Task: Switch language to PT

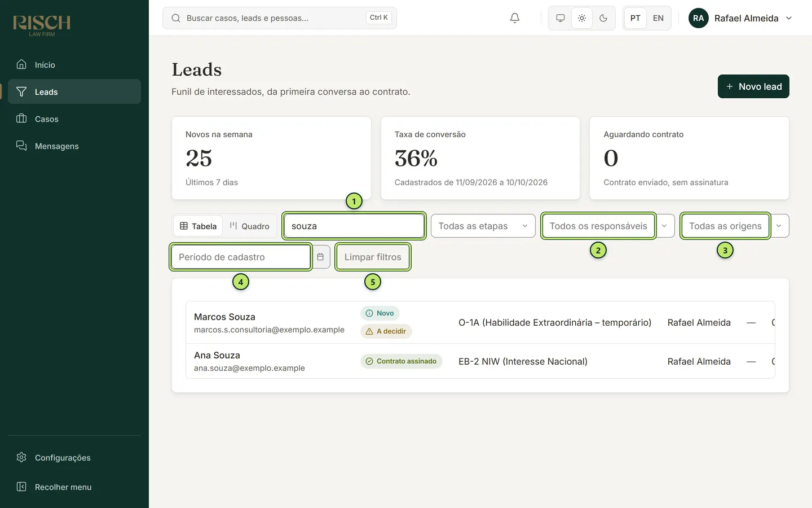Action: pyautogui.click(x=636, y=18)
